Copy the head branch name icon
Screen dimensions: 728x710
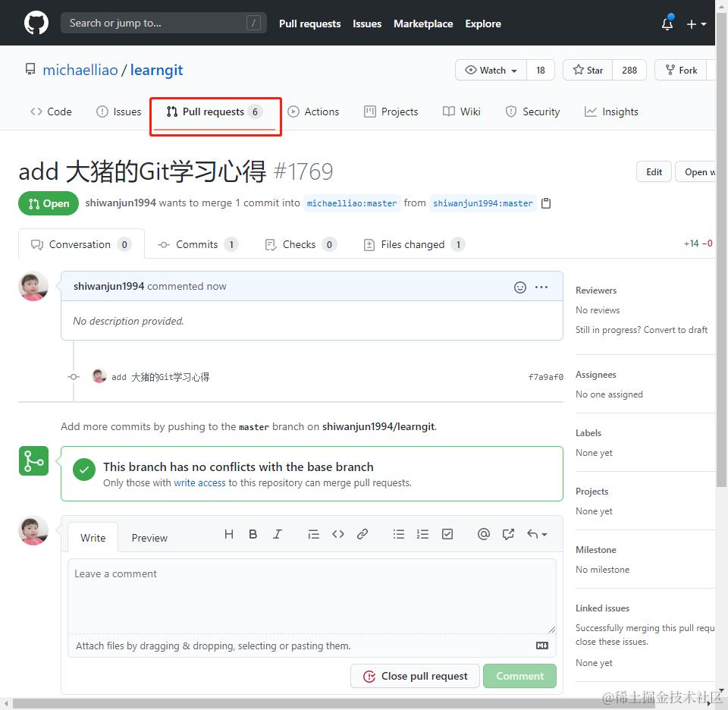[x=546, y=203]
